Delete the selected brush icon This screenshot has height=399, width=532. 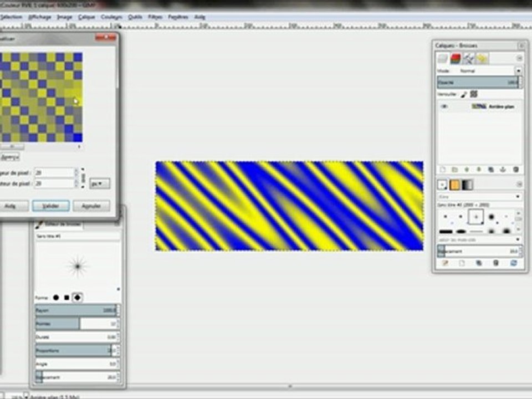pyautogui.click(x=495, y=263)
